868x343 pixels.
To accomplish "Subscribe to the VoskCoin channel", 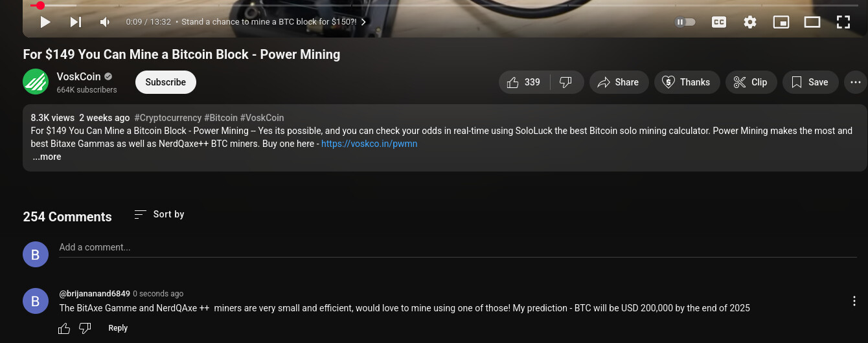I will (166, 82).
